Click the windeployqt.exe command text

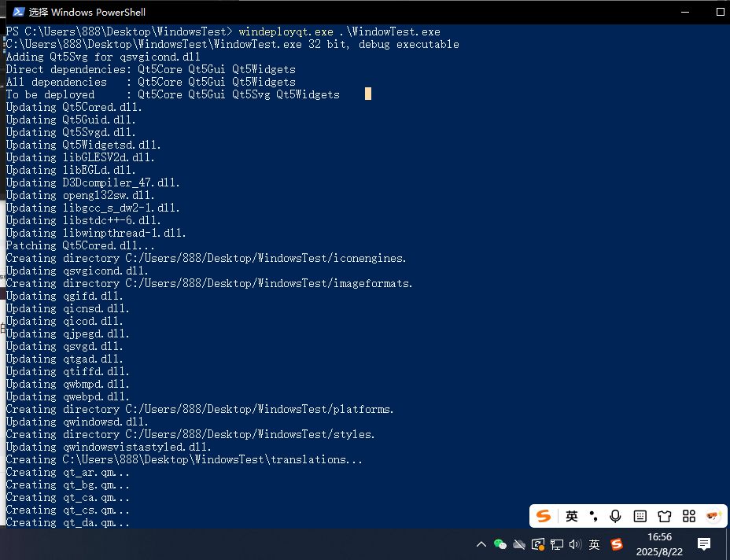click(286, 31)
